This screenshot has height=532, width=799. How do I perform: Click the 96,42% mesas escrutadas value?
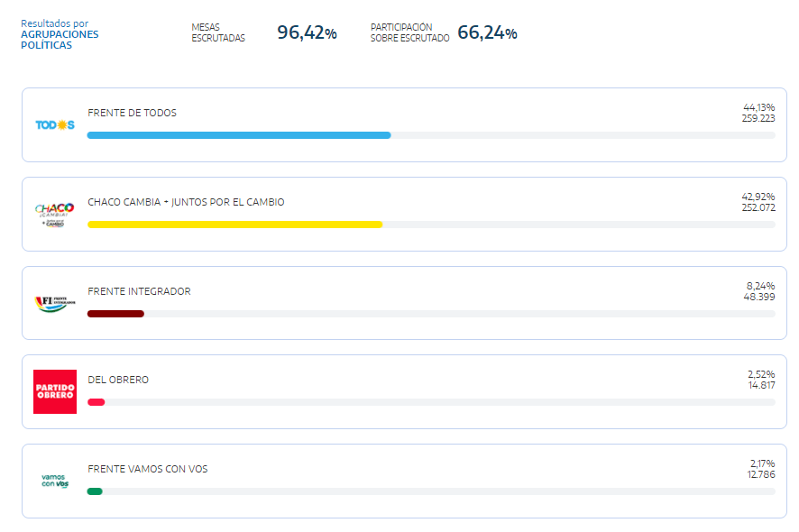pyautogui.click(x=307, y=33)
